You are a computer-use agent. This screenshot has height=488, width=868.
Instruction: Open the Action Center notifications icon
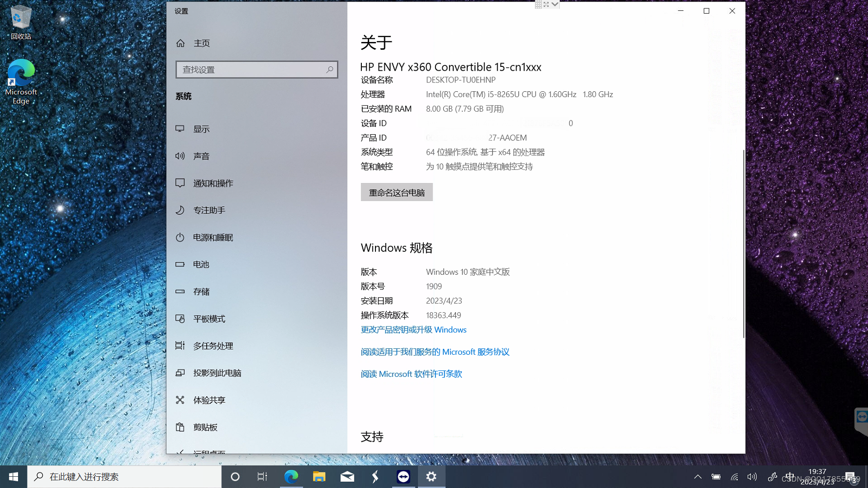(850, 477)
